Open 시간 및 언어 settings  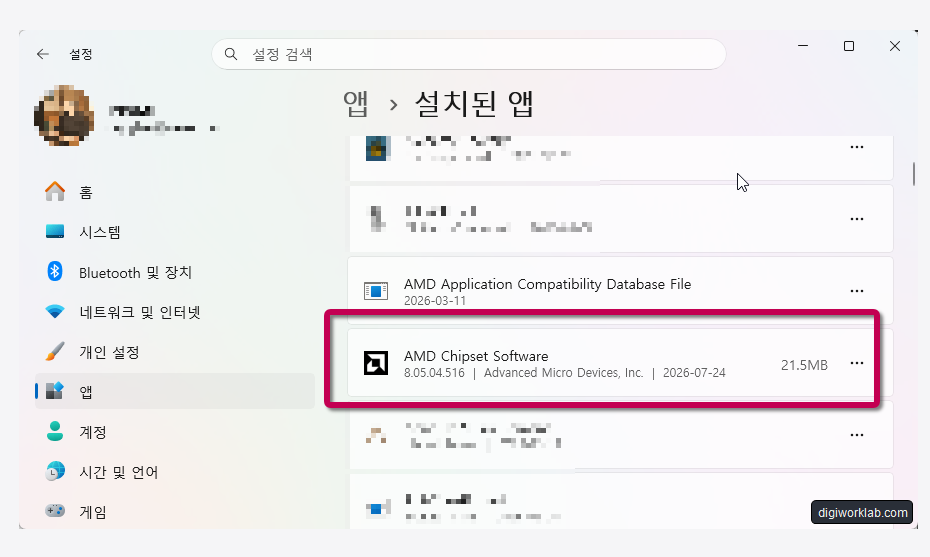point(175,472)
